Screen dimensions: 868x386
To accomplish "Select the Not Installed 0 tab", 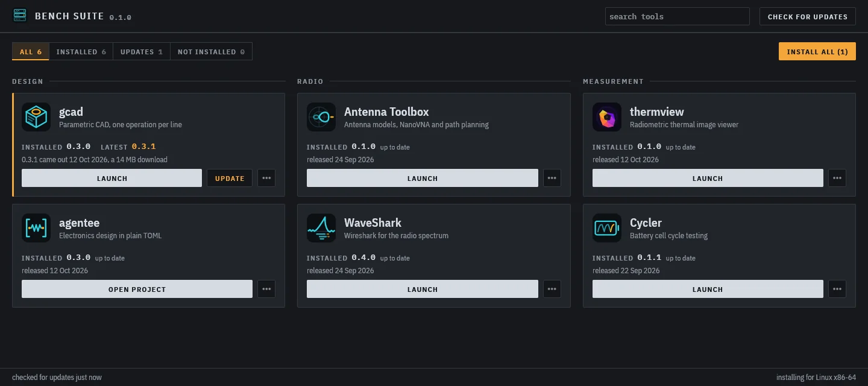I will (211, 52).
